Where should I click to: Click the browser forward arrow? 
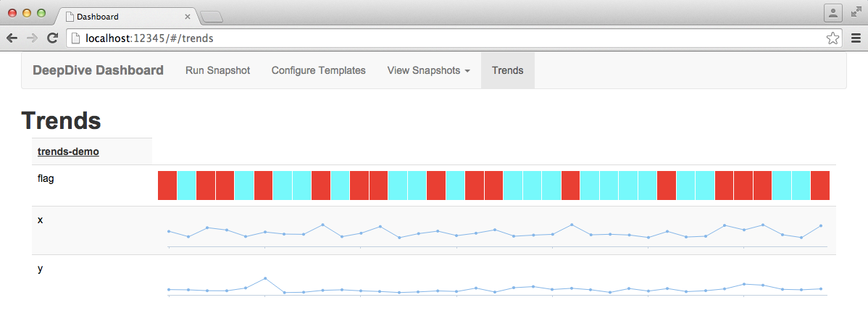(32, 38)
